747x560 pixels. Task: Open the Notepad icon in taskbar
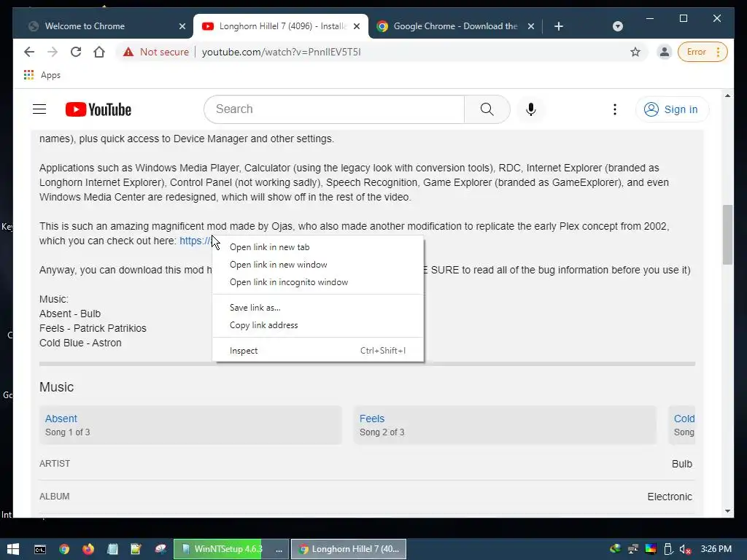[112, 549]
